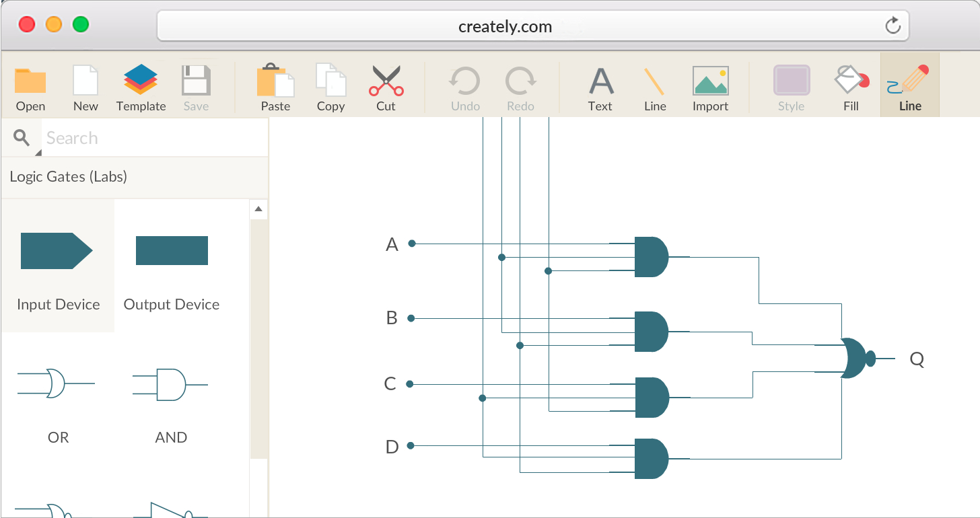Choose the NOT gate shape in the library
The width and height of the screenshot is (980, 518).
point(171,510)
